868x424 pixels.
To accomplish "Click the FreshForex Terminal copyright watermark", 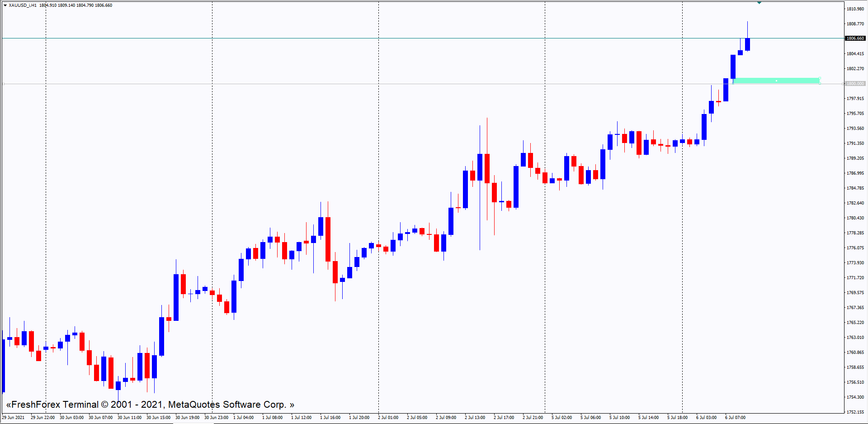I will 150,405.
